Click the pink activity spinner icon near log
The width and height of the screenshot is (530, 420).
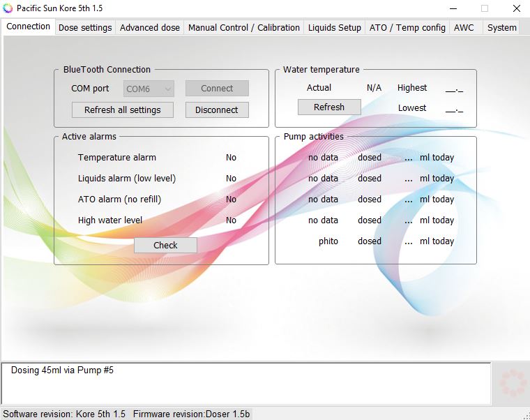click(x=513, y=383)
